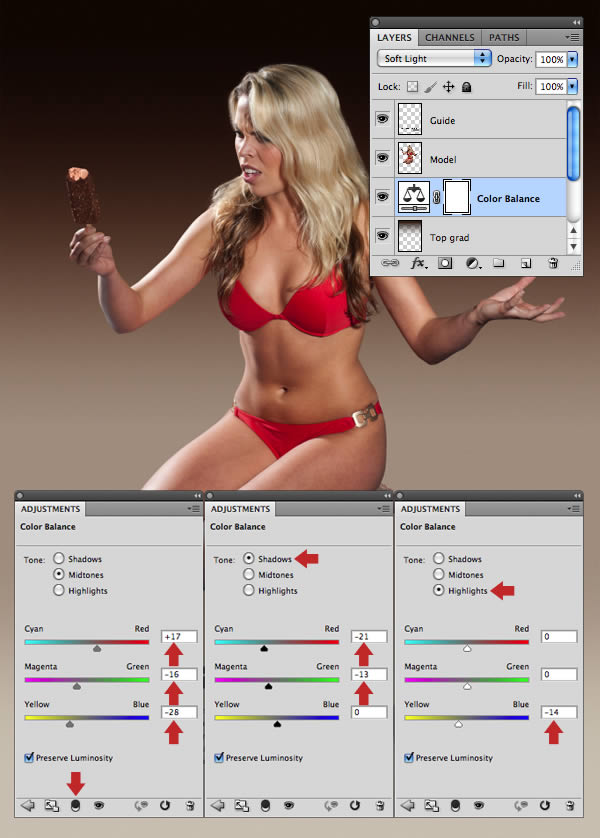Select Midtones radio in the Highlights panel
The height and width of the screenshot is (838, 600).
point(439,574)
